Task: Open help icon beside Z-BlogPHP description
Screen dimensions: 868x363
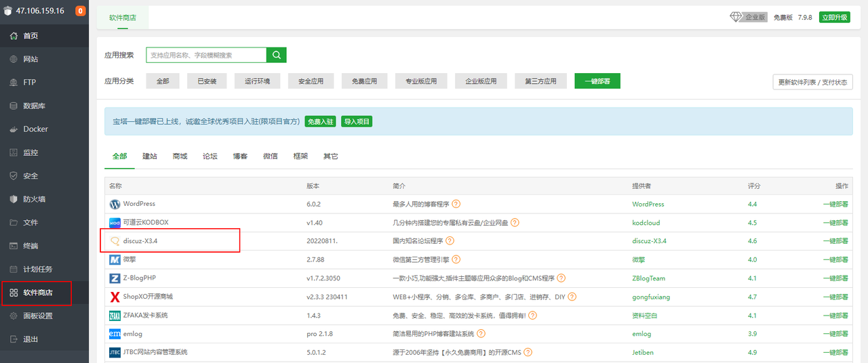Action: click(561, 278)
